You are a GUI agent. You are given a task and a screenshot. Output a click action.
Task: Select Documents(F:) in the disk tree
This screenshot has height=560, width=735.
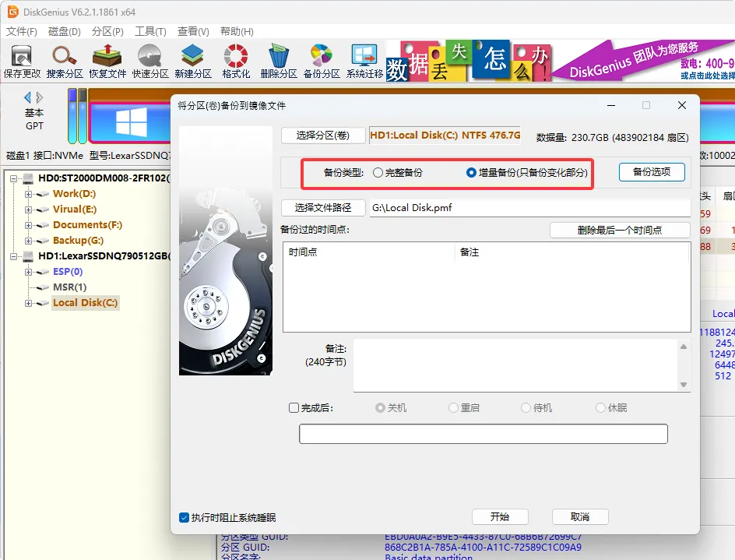(x=87, y=225)
